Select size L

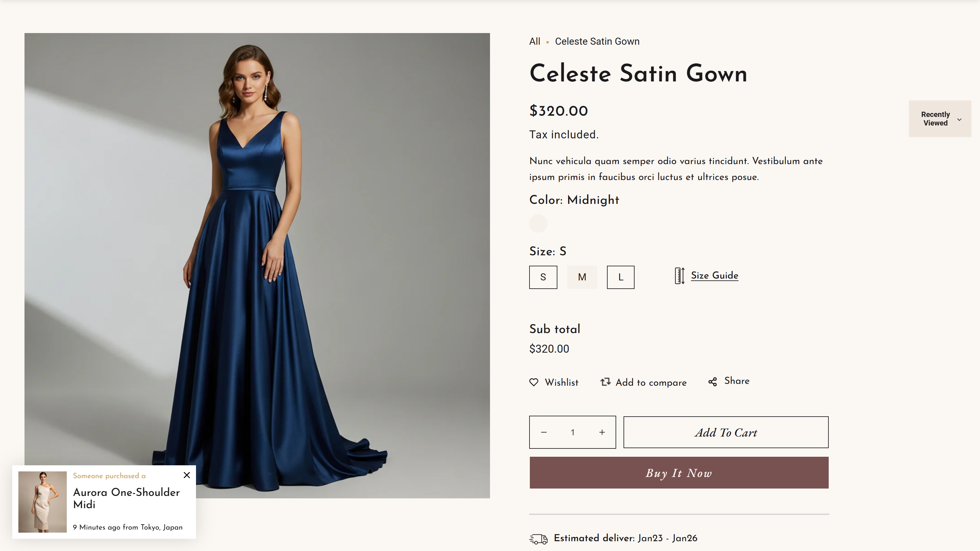click(620, 277)
